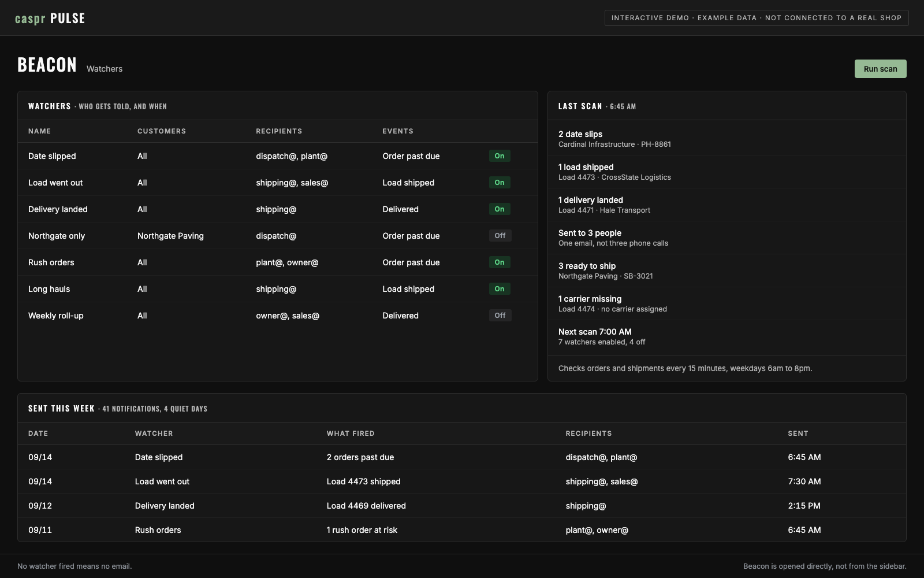Click the 2 orders past due cell
This screenshot has height=578, width=924.
pos(360,457)
